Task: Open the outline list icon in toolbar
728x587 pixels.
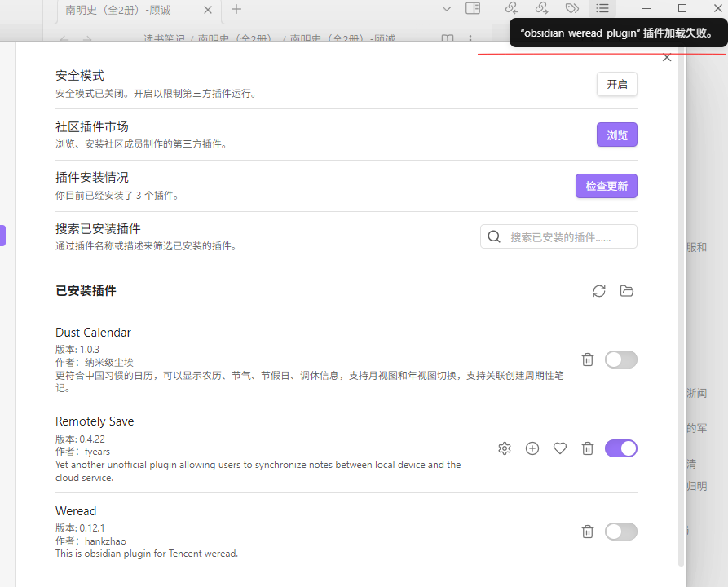Action: click(602, 8)
